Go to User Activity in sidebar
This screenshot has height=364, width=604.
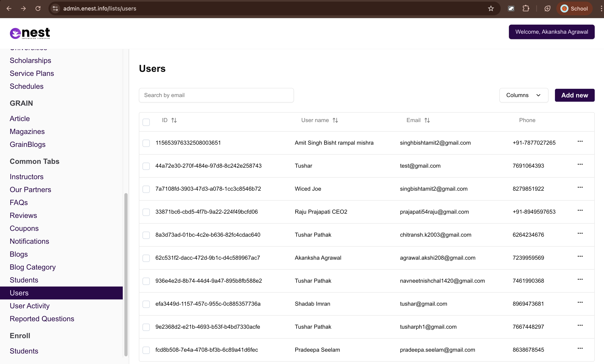tap(30, 306)
